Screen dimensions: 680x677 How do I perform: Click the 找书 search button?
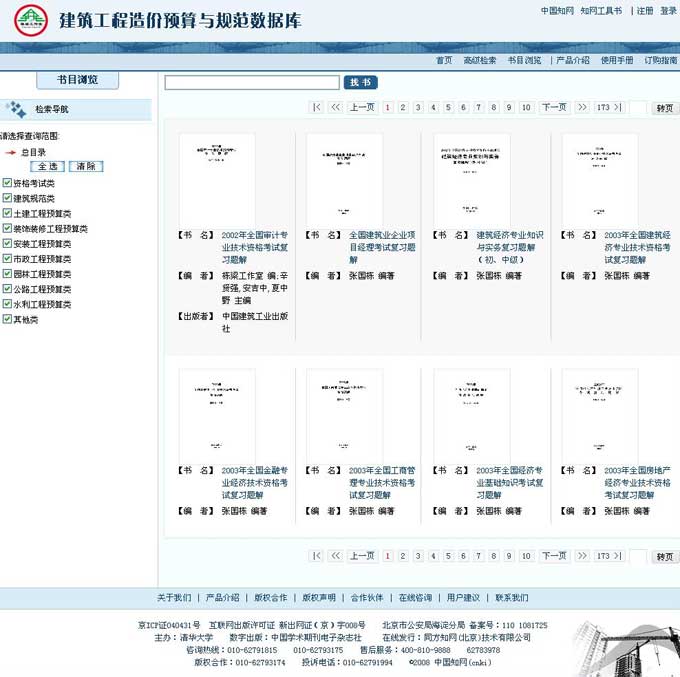point(360,83)
